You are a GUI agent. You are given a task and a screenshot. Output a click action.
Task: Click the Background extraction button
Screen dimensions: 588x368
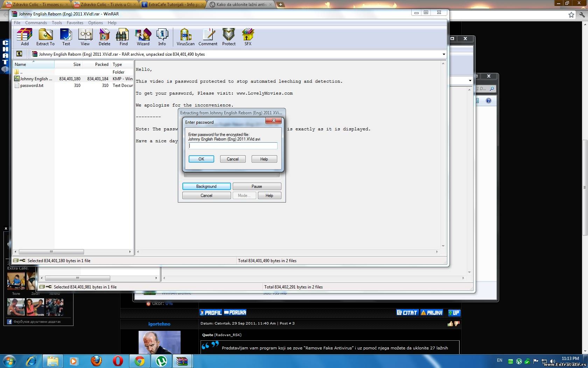(x=206, y=186)
